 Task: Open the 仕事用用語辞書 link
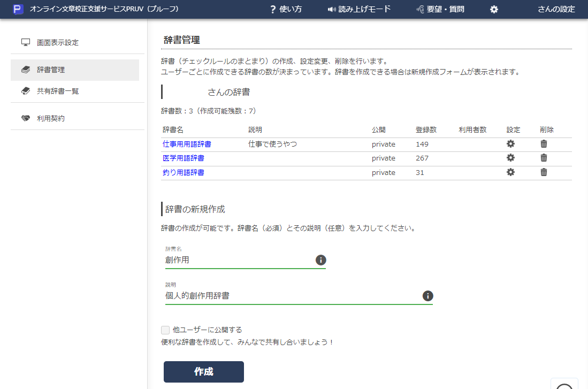click(x=186, y=143)
